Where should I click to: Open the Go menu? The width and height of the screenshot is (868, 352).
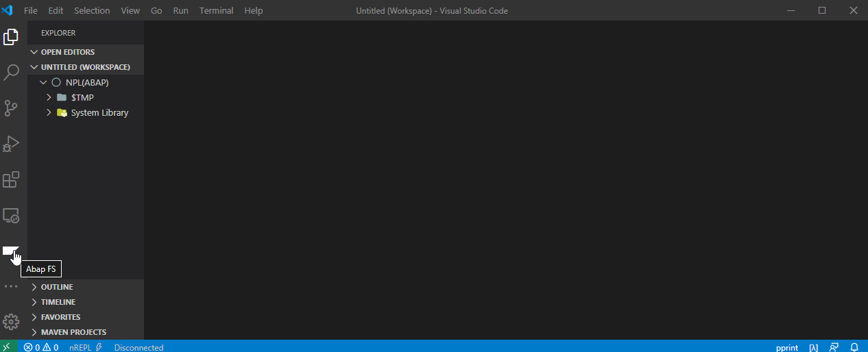156,10
